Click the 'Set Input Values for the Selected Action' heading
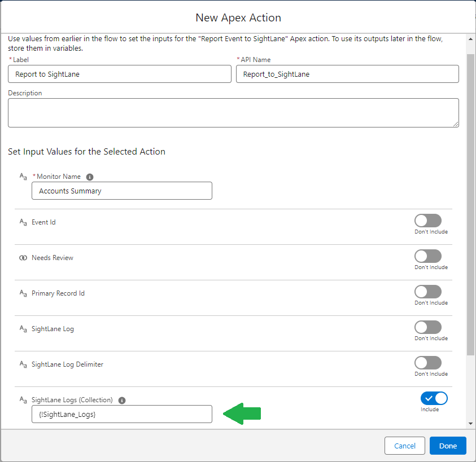The height and width of the screenshot is (462, 476). point(86,151)
